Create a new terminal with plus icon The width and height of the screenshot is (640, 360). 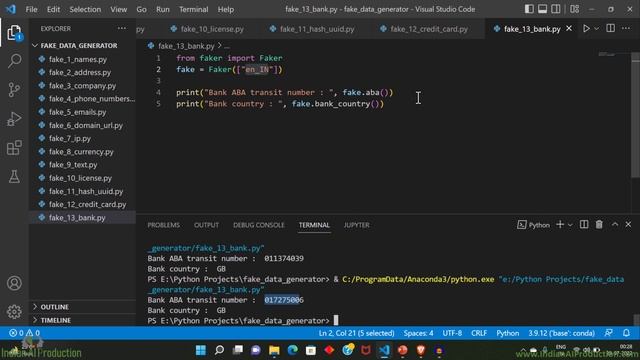pos(560,224)
